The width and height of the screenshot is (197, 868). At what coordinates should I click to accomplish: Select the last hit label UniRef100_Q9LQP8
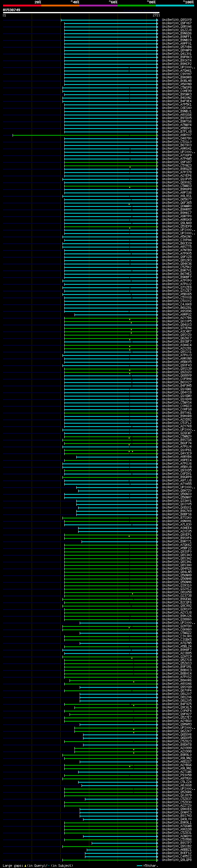[x=177, y=860]
